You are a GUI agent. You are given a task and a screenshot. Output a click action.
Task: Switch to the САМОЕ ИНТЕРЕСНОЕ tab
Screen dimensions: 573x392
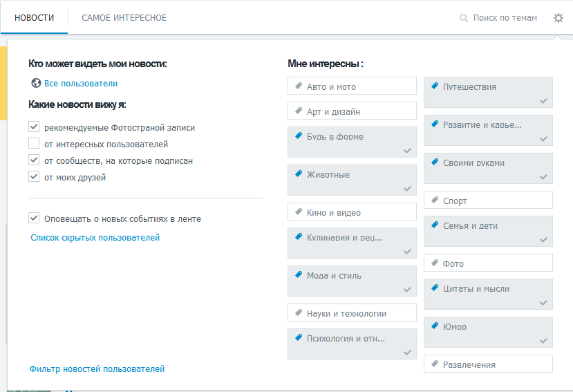124,18
